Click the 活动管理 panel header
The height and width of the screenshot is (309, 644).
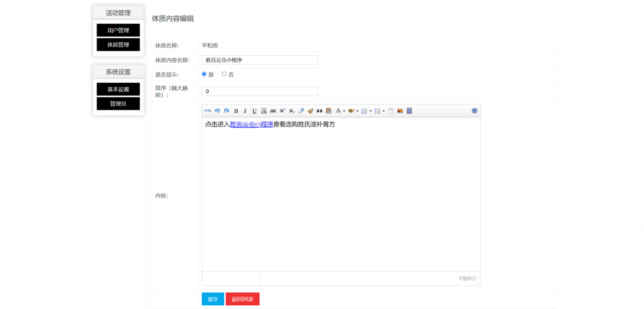118,13
